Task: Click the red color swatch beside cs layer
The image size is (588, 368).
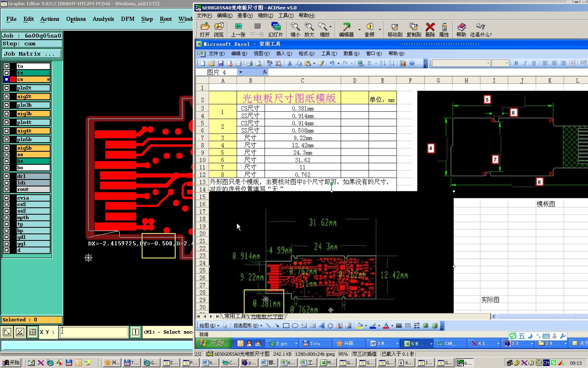Action: [13, 79]
